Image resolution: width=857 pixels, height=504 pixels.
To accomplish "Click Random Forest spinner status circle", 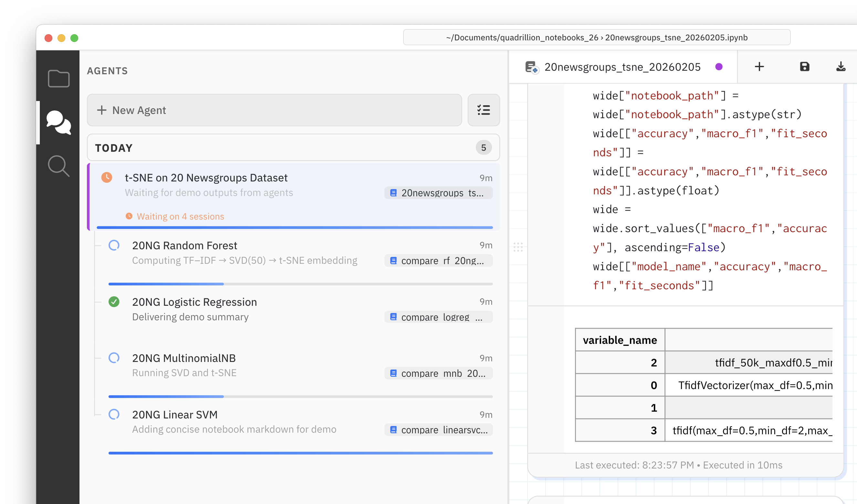I will click(114, 245).
